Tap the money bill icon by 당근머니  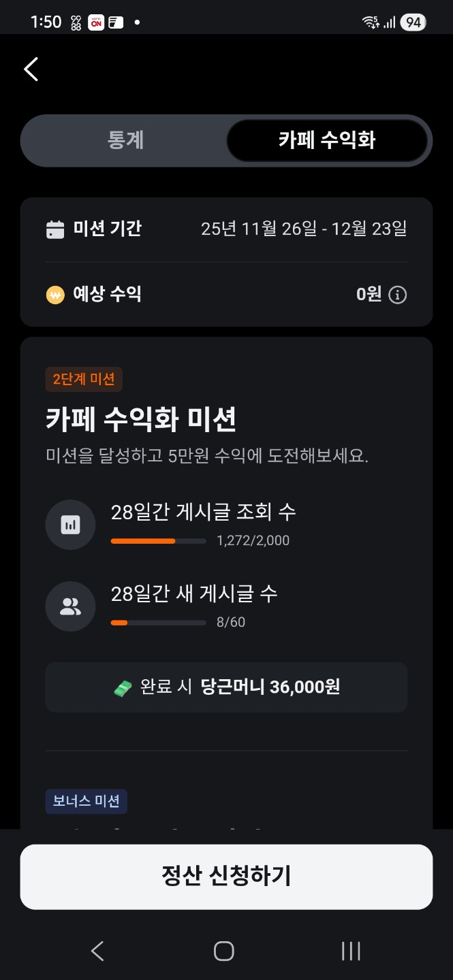pyautogui.click(x=123, y=687)
